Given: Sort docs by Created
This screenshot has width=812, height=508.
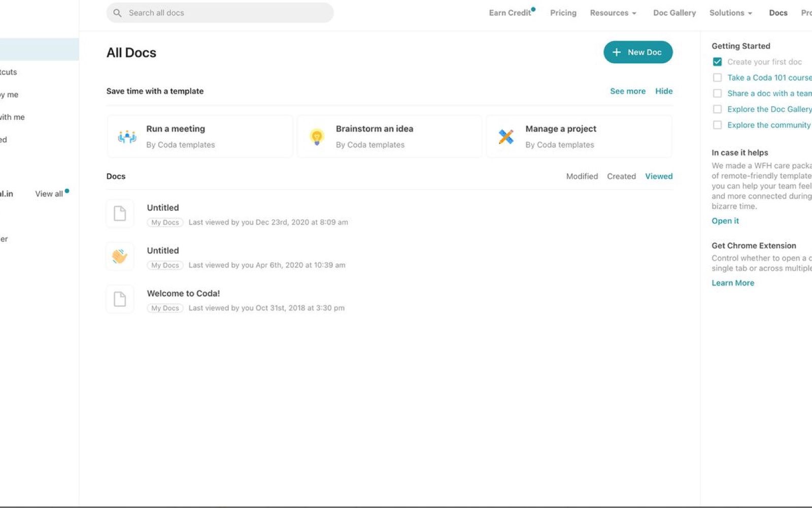Looking at the screenshot, I should [621, 176].
